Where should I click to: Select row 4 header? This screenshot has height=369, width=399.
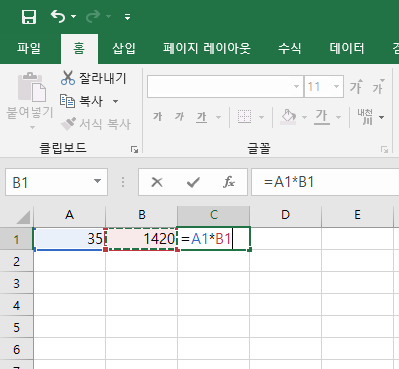(x=16, y=305)
